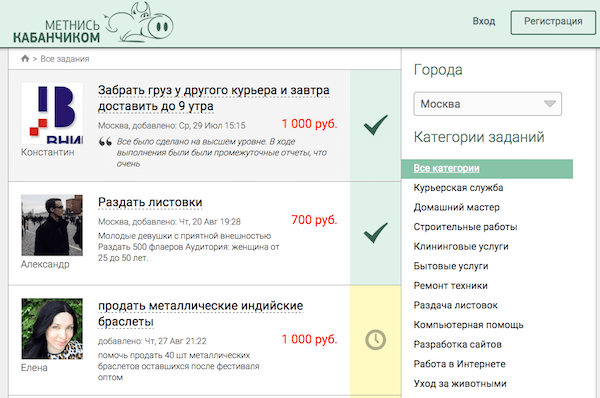Select 'Бытовые услуги' category

click(451, 266)
